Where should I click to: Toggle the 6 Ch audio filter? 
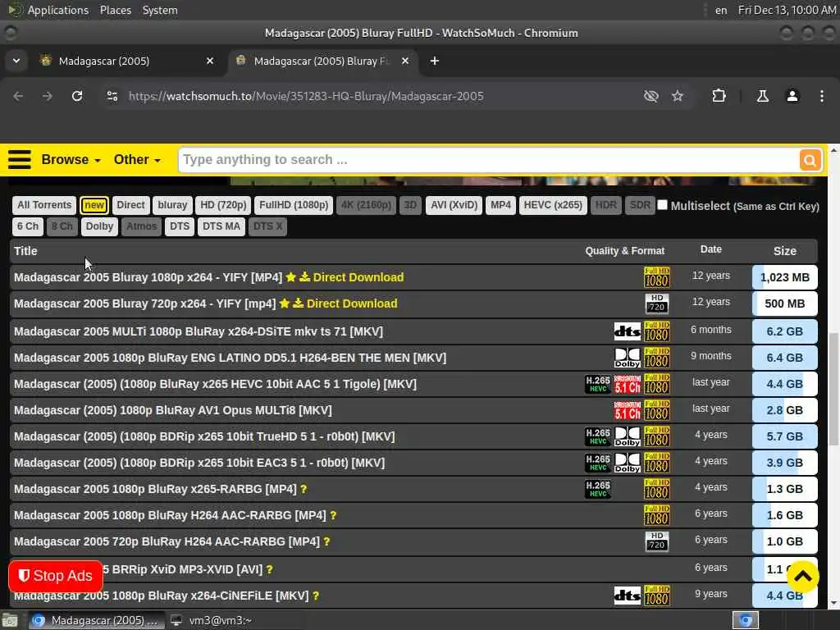pos(28,226)
